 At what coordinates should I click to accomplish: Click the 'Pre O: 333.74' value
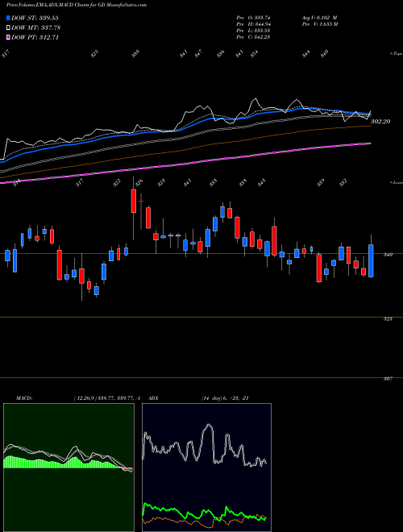(253, 18)
